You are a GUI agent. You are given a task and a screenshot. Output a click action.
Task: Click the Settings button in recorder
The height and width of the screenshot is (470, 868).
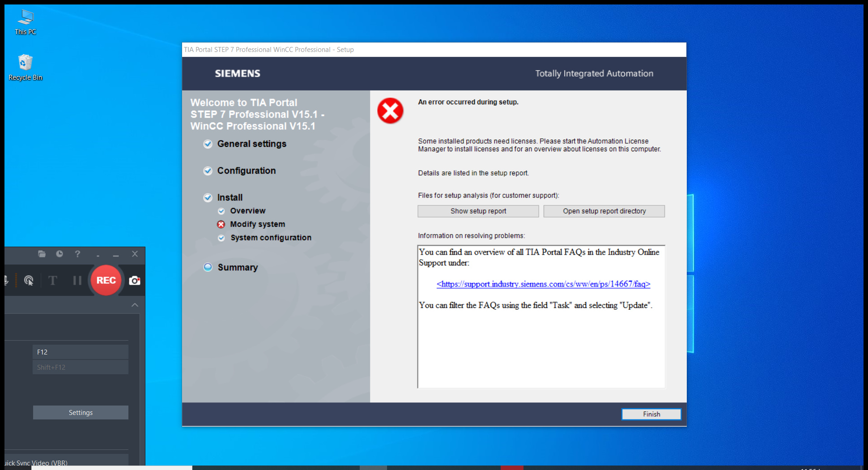pyautogui.click(x=81, y=412)
